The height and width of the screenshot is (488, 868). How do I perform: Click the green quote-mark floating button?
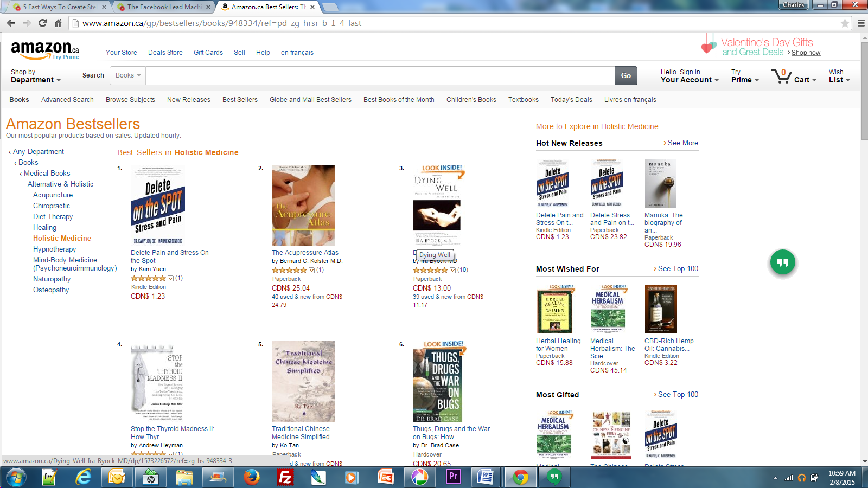783,262
